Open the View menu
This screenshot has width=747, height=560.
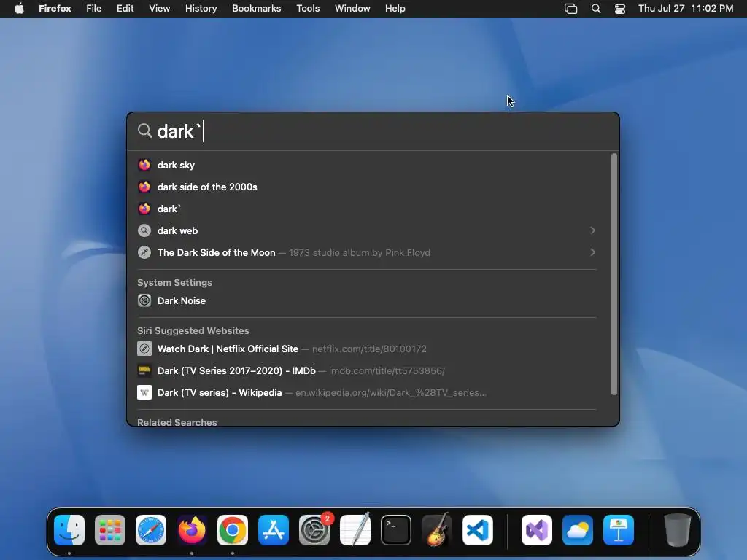point(159,9)
